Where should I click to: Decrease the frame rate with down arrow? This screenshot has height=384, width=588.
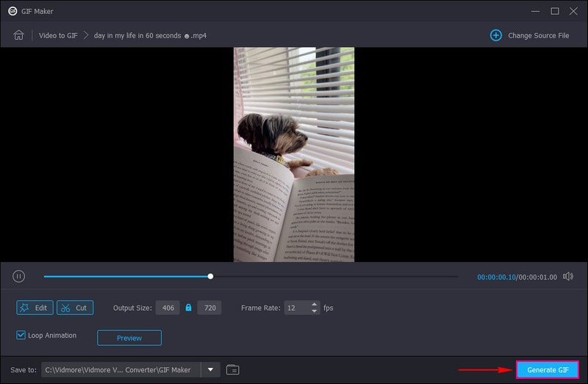click(x=315, y=311)
